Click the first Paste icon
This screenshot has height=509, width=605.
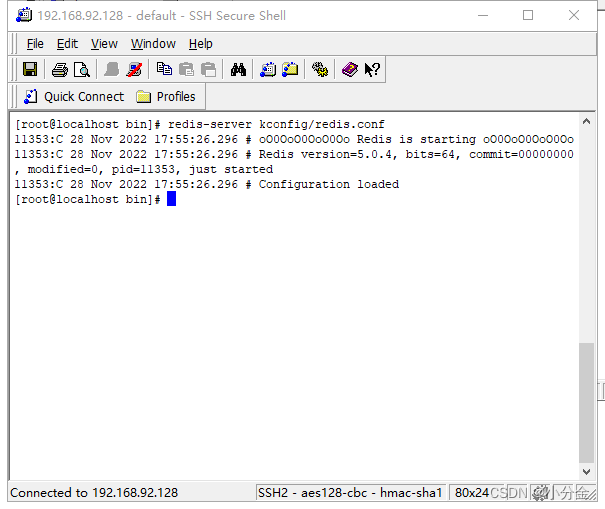click(x=186, y=70)
